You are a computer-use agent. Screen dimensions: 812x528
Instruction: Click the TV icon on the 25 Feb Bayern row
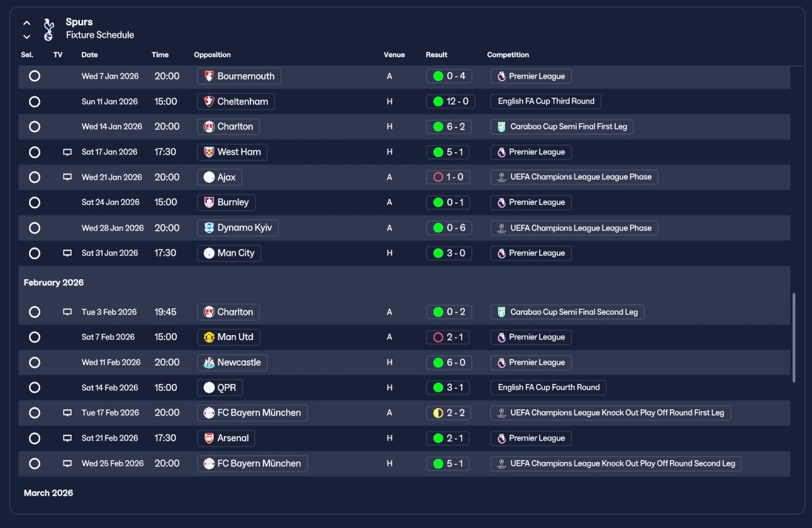click(67, 464)
